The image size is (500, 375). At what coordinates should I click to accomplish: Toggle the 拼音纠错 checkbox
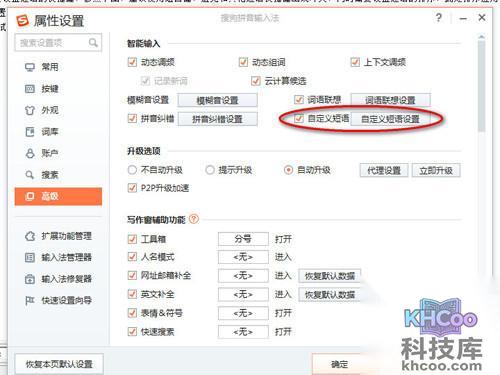click(132, 118)
